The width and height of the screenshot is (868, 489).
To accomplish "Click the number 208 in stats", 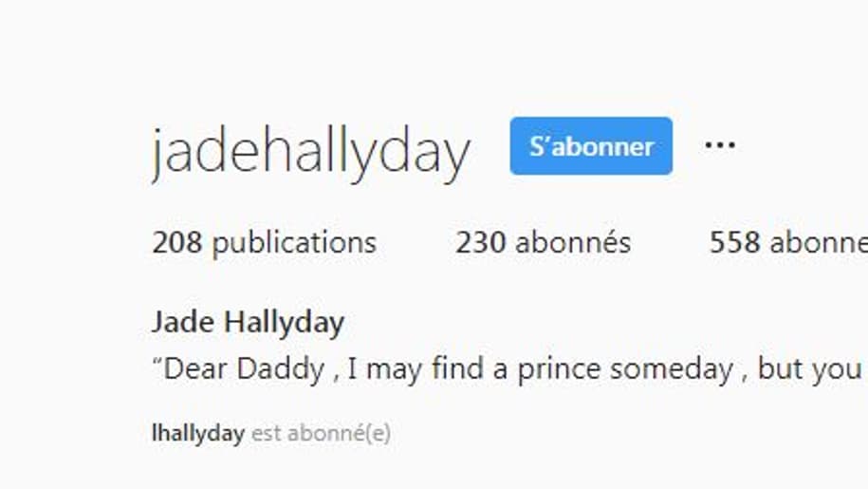I will tap(177, 243).
